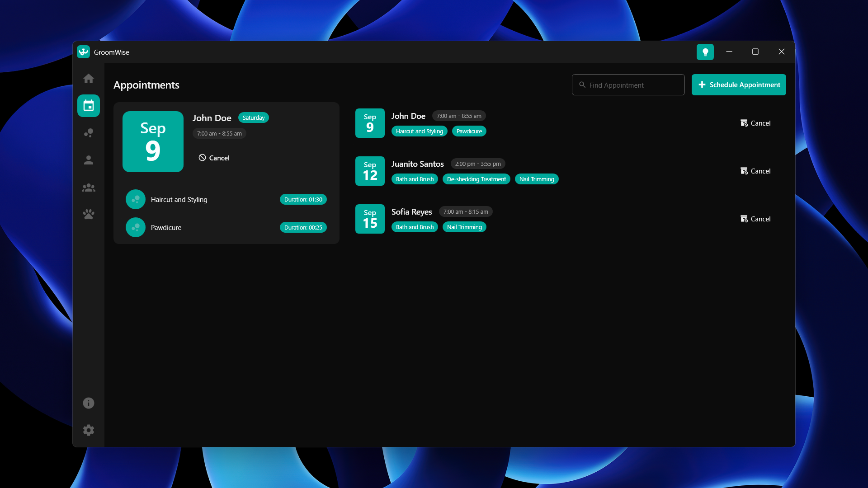
Task: Click Schedule Appointment button
Action: (739, 85)
